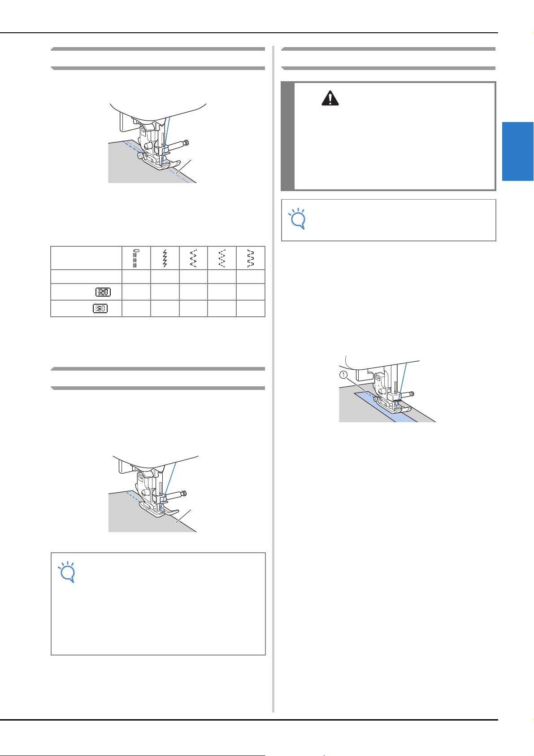
Task: Click the last stitch pattern icon in table header
Action: 251,258
